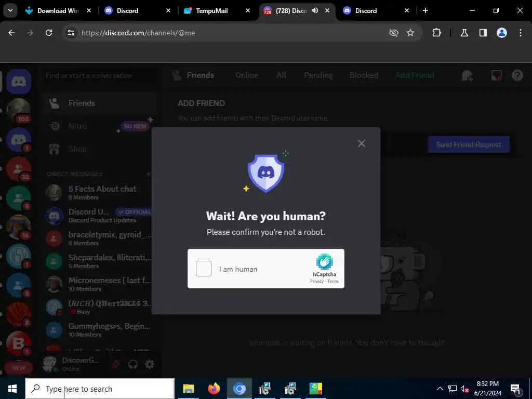This screenshot has width=532, height=399.
Task: Open the server with 103 badge
Action: coord(19,110)
